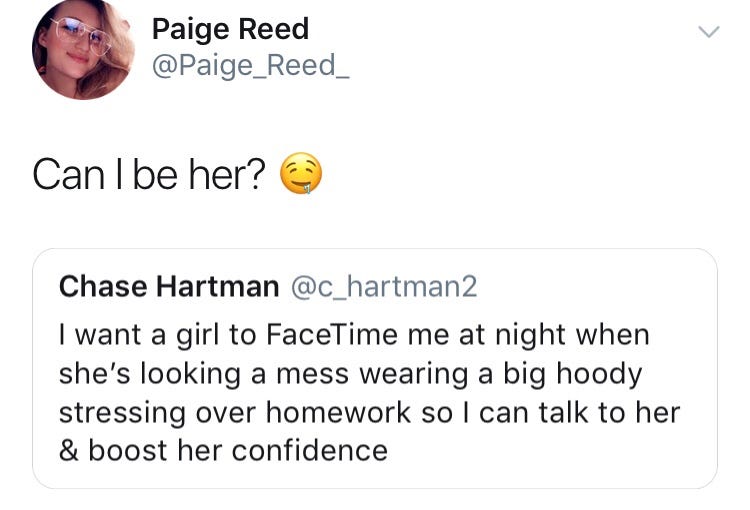Open the tweet options chevron menu

(x=708, y=32)
